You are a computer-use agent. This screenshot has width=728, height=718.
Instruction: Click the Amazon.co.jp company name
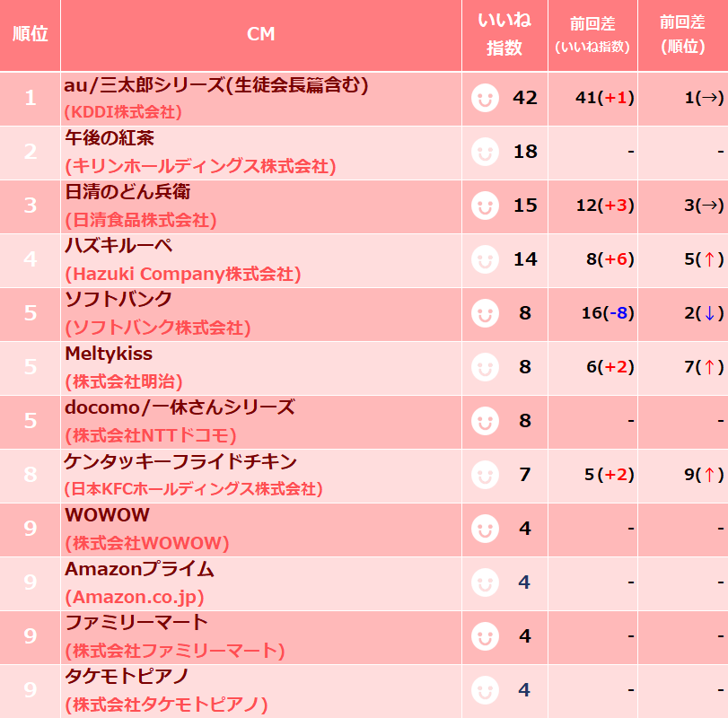135,597
